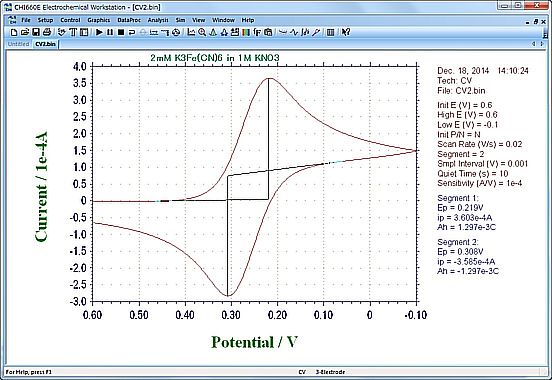Open the Help menu

point(248,20)
